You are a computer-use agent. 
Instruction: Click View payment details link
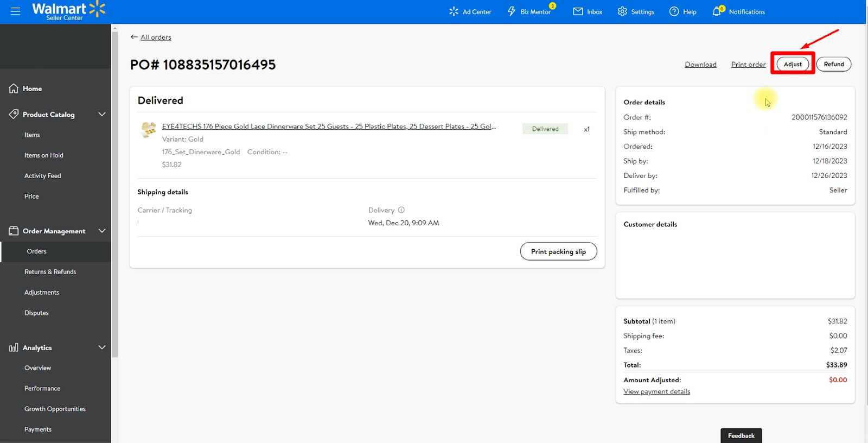point(657,391)
